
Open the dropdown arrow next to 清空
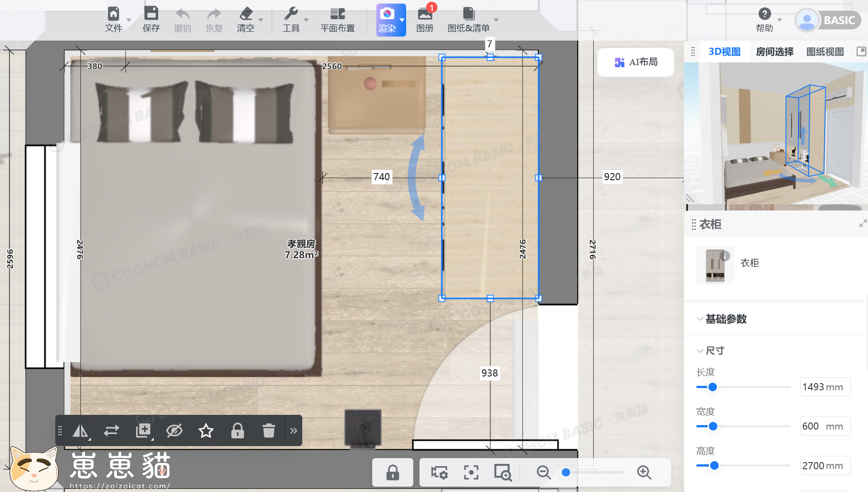(261, 20)
